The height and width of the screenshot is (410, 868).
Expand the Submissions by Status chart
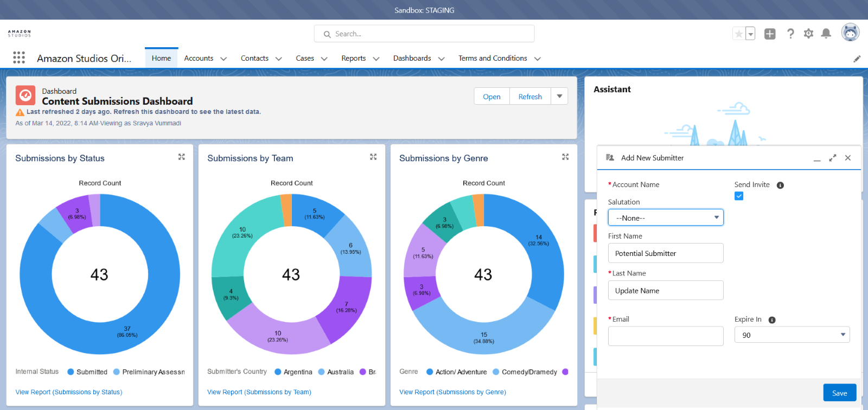[x=182, y=157]
